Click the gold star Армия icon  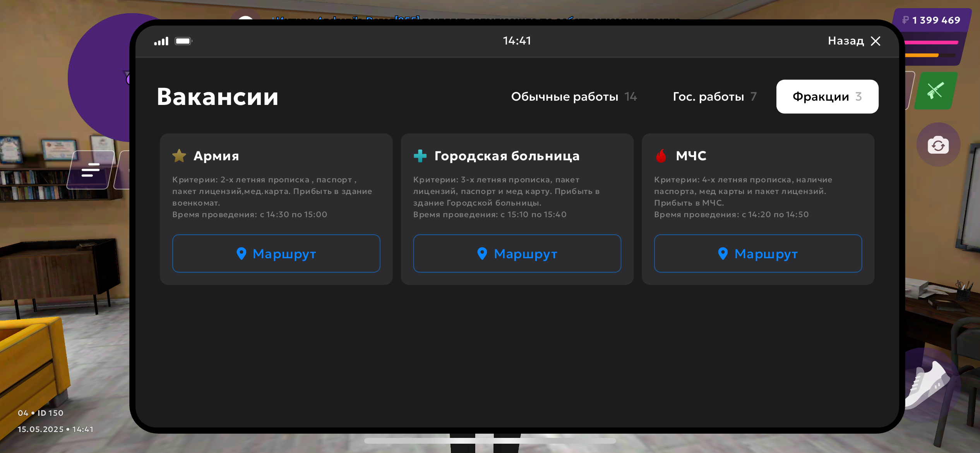179,156
